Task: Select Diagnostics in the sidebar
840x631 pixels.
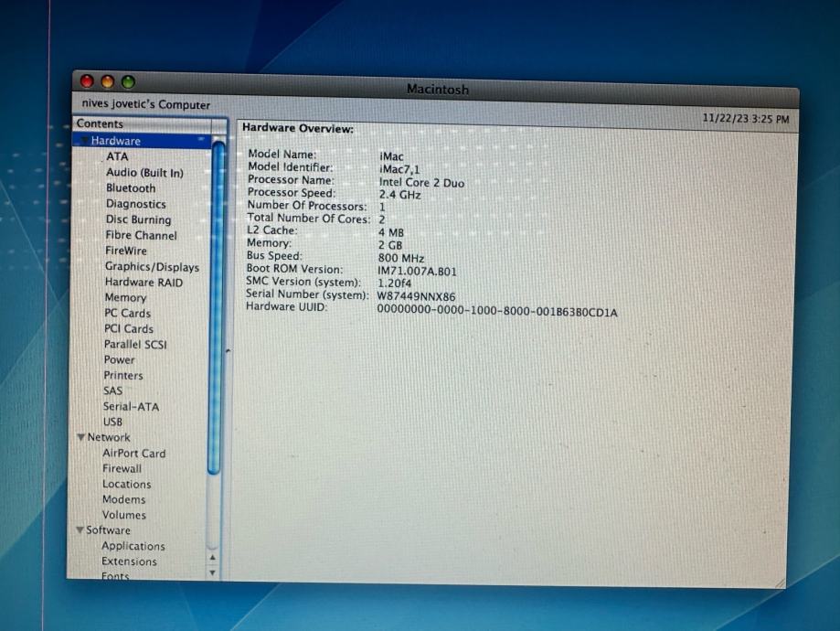Action: (135, 204)
